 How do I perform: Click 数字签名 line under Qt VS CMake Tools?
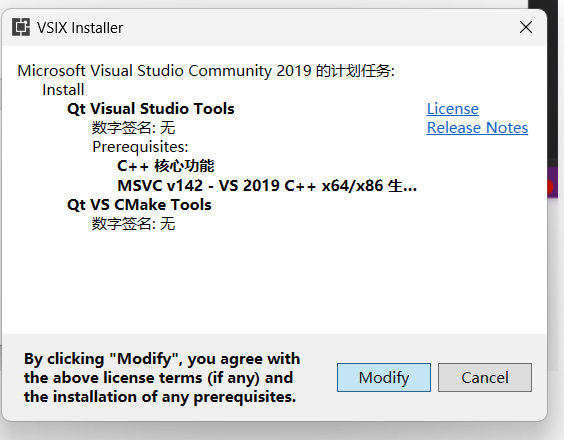pyautogui.click(x=133, y=224)
